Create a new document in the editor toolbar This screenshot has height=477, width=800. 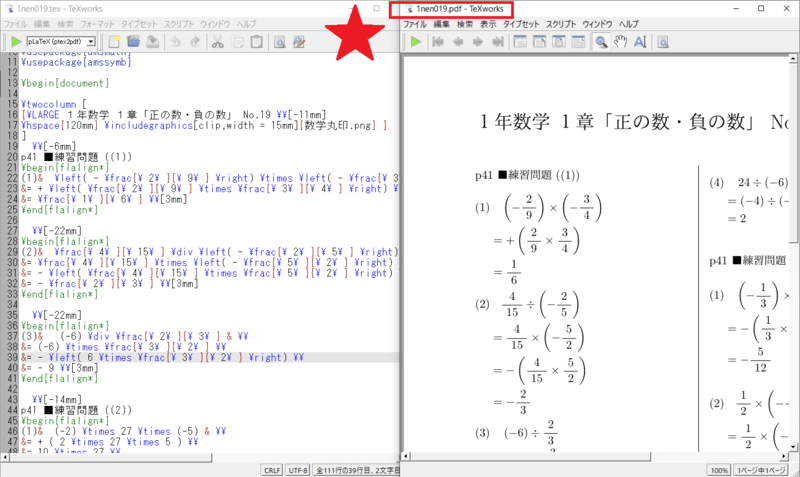[114, 42]
